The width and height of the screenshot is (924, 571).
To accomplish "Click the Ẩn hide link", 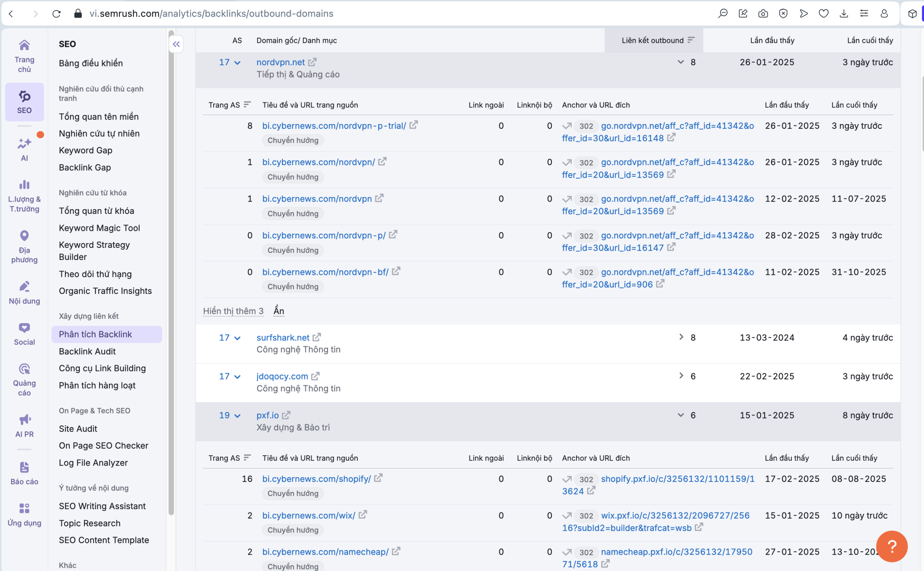I will (279, 311).
